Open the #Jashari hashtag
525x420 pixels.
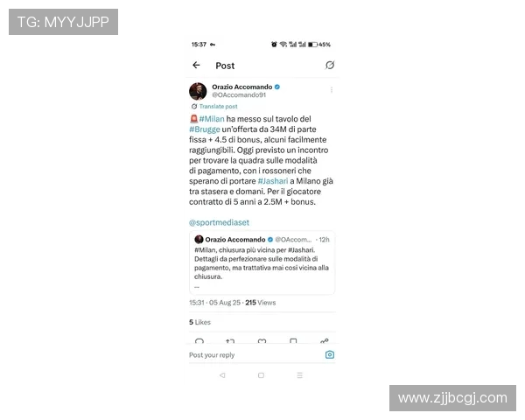point(273,181)
